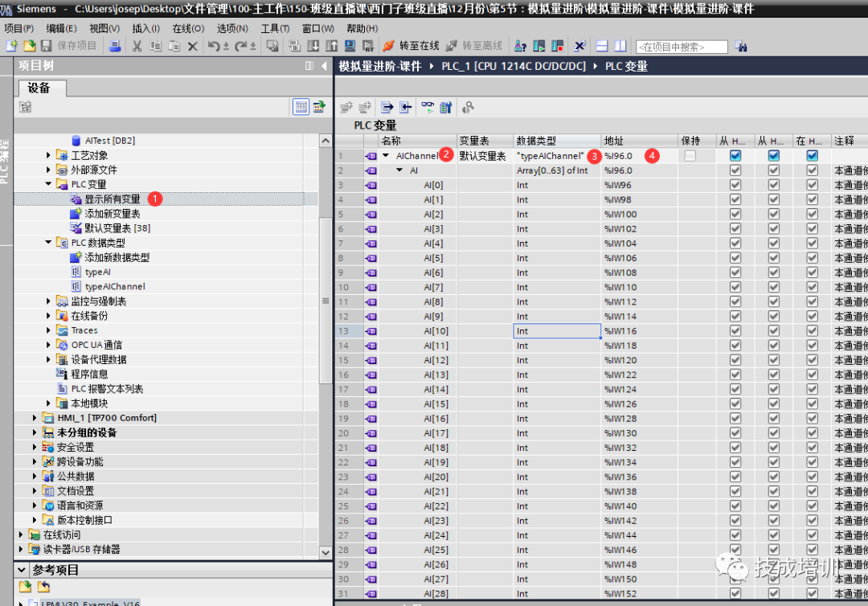Select 显示所有变量 in project tree
The width and height of the screenshot is (868, 606).
coord(113,199)
